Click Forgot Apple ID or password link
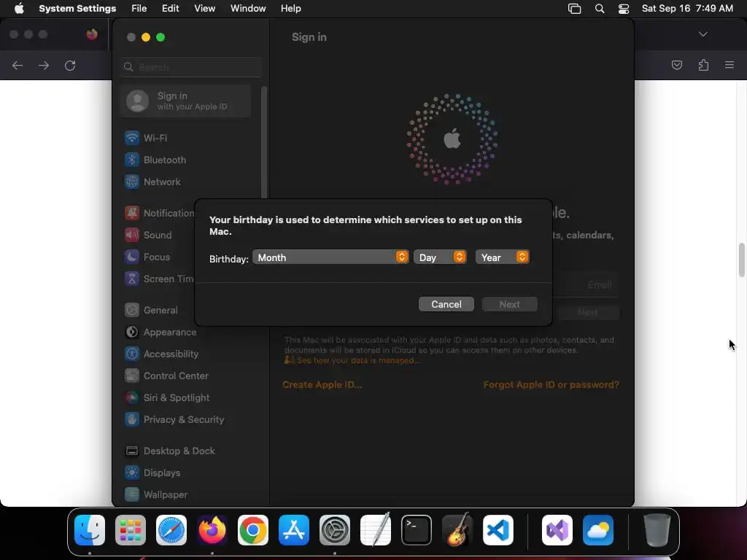Screen dimensions: 747x560 pyautogui.click(x=551, y=385)
